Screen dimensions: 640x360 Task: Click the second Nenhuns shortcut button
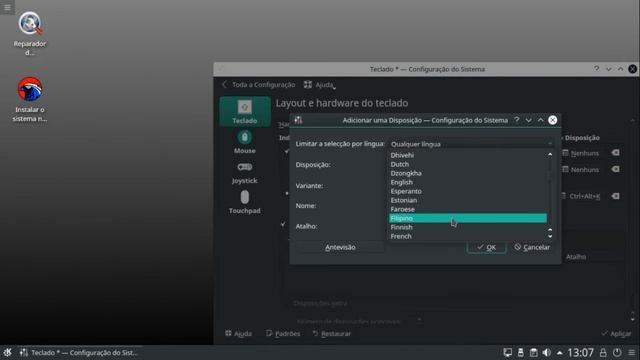pos(580,169)
